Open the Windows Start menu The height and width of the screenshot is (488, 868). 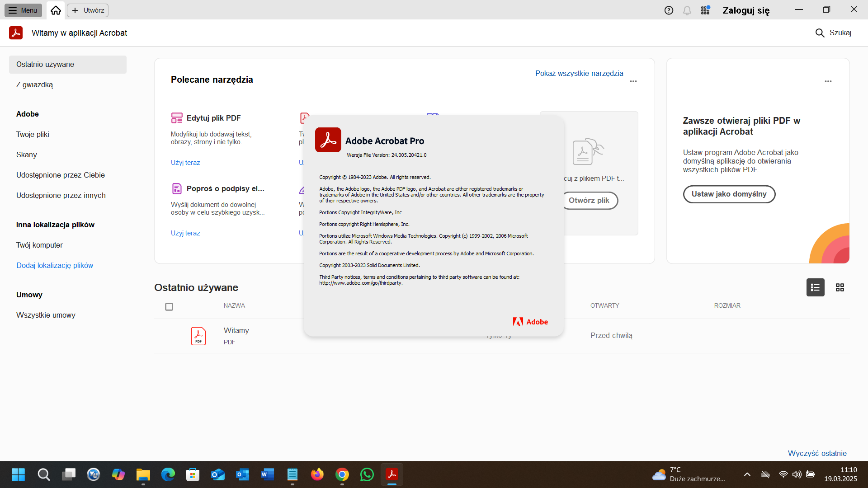19,474
